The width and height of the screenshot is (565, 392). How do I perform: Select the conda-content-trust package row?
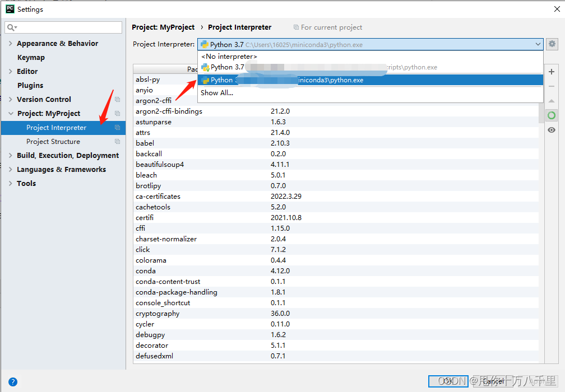click(x=336, y=282)
